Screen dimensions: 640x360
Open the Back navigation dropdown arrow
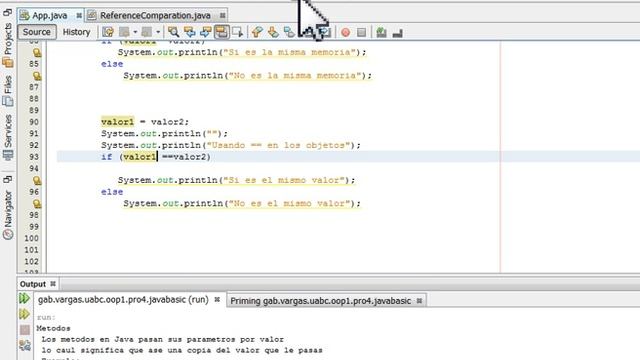point(135,32)
